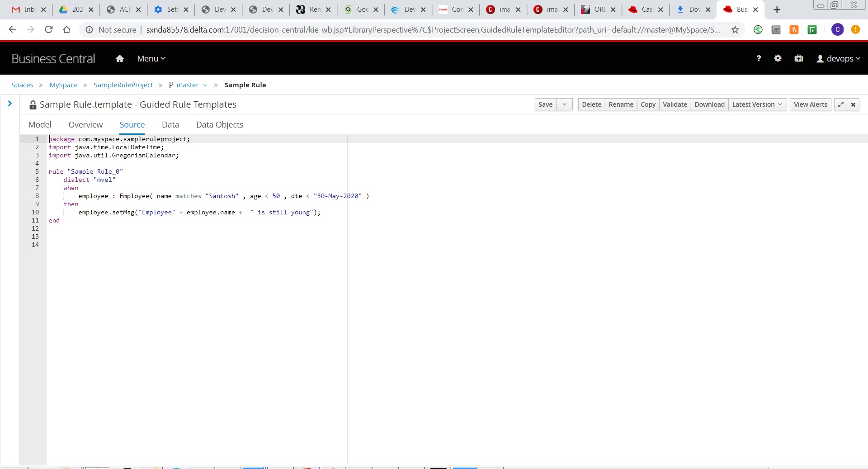This screenshot has height=469, width=868.
Task: Click the Download button
Action: (x=709, y=104)
